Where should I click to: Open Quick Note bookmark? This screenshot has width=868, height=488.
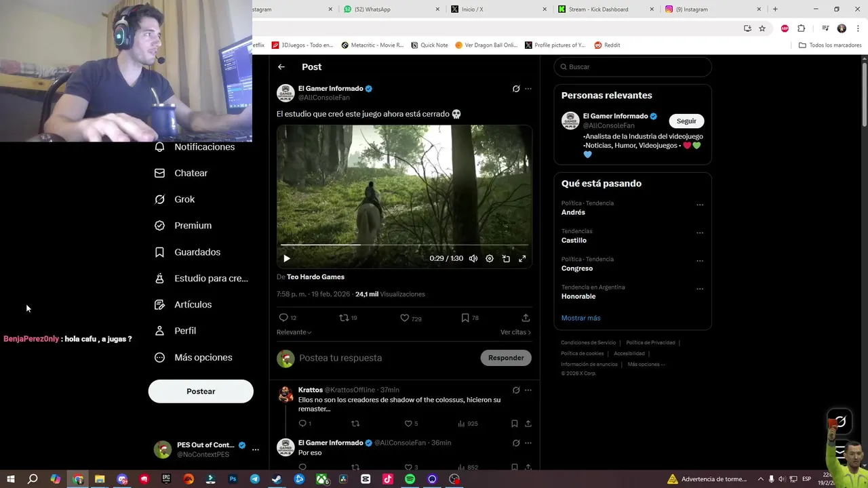(x=429, y=45)
